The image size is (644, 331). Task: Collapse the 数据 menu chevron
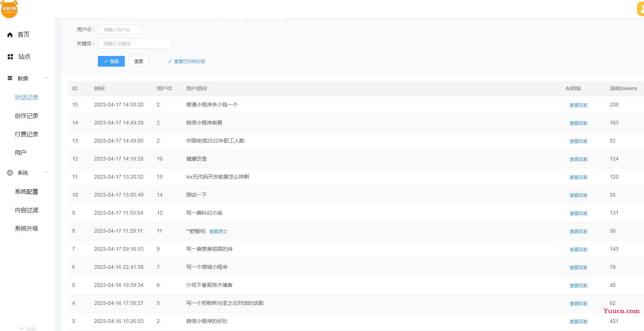tap(46, 78)
